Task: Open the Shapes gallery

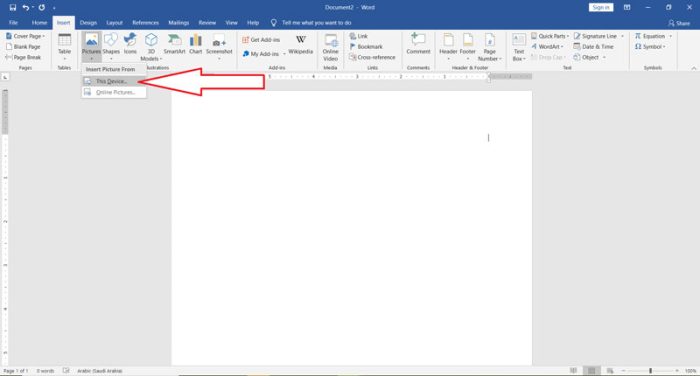Action: [111, 47]
